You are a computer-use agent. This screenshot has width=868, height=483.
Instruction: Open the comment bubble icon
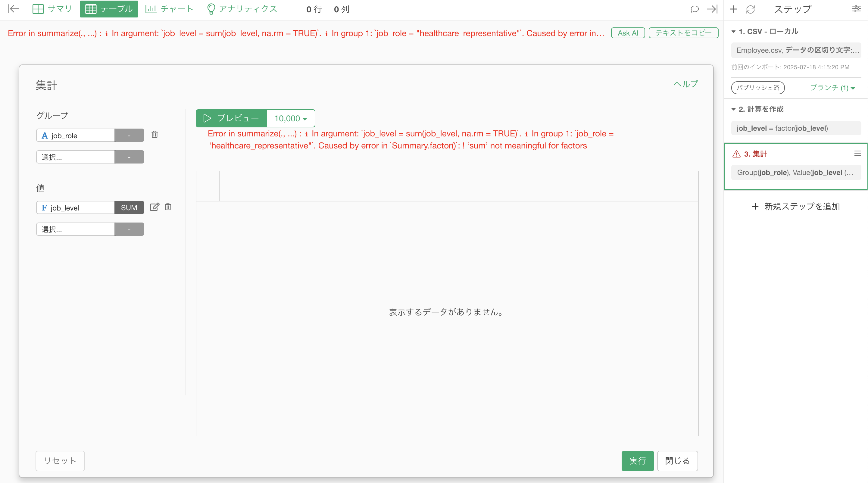(x=694, y=9)
